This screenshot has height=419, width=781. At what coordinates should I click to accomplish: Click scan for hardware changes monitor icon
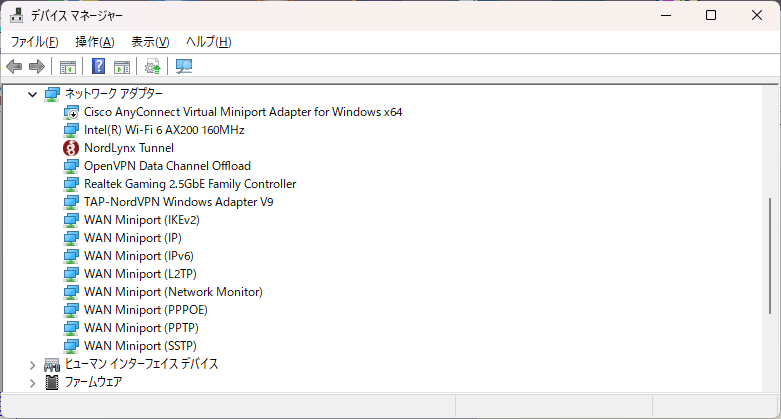183,67
